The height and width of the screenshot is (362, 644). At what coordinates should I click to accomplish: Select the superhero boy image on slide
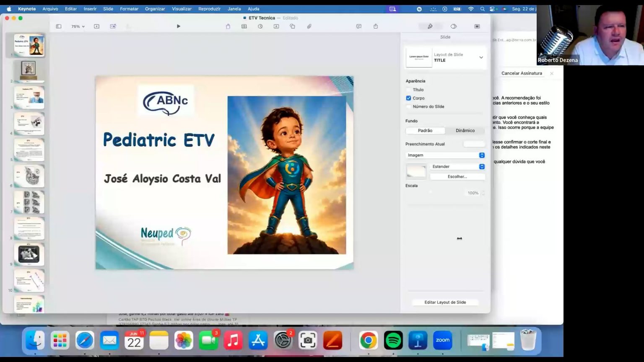coord(287,175)
